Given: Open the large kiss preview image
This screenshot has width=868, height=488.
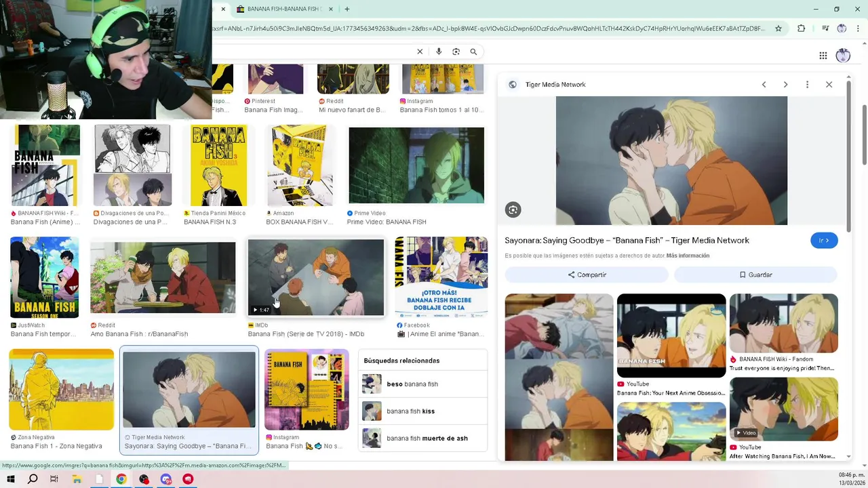Looking at the screenshot, I should (x=671, y=161).
